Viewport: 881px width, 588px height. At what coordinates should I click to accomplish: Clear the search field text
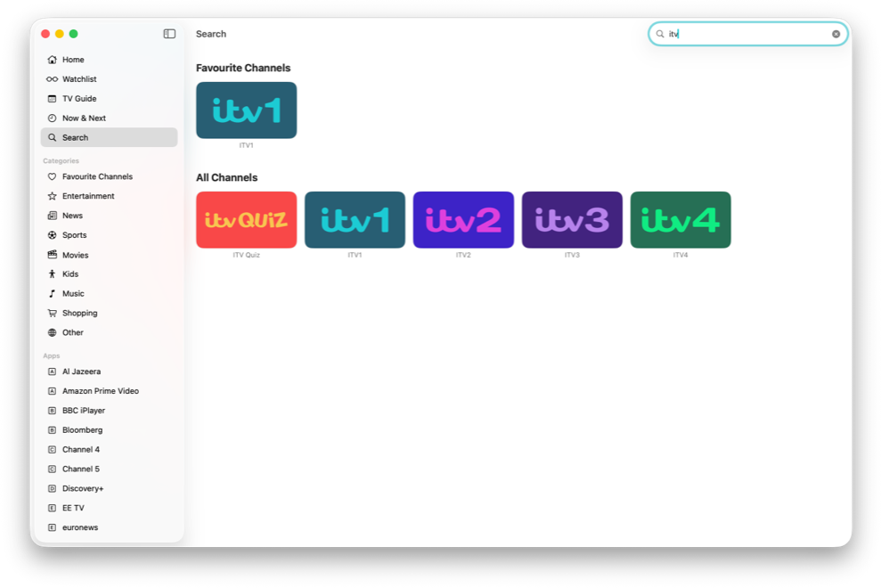[836, 34]
